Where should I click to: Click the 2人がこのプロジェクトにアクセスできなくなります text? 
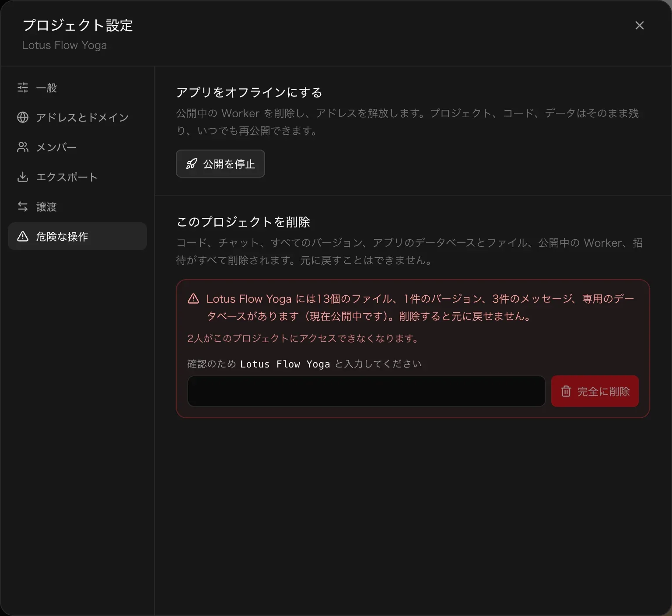click(x=303, y=338)
